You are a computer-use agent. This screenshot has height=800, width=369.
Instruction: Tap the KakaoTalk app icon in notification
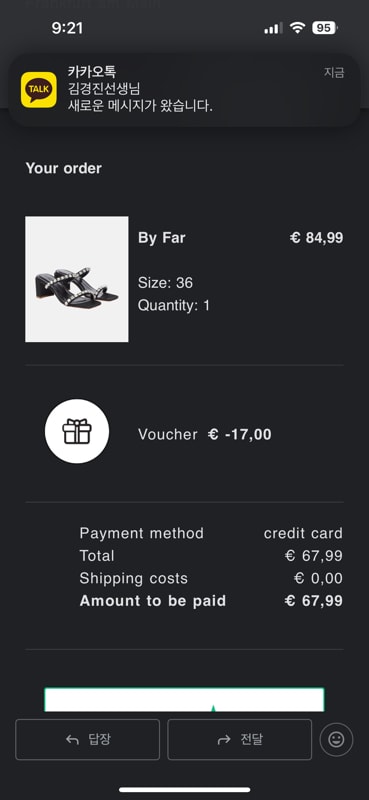(39, 90)
